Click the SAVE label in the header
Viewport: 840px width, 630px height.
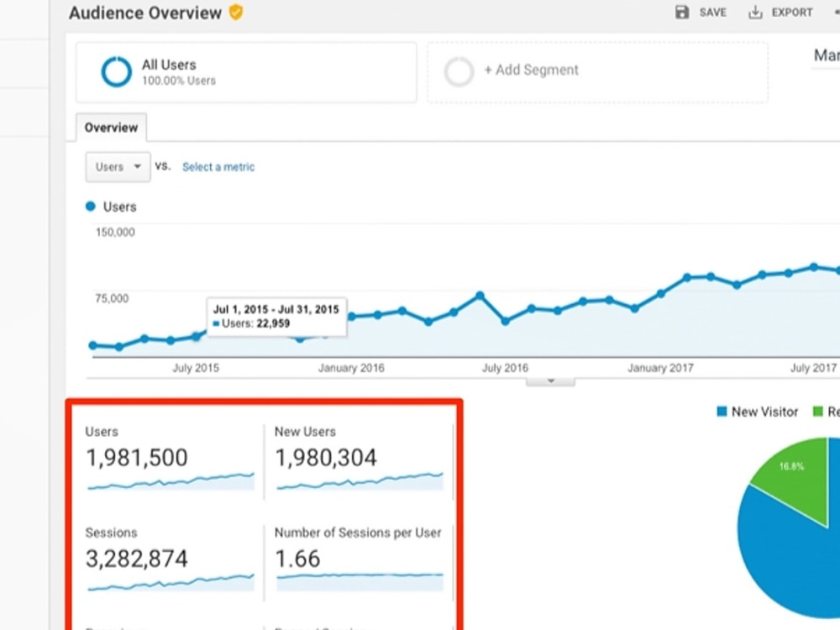(712, 13)
